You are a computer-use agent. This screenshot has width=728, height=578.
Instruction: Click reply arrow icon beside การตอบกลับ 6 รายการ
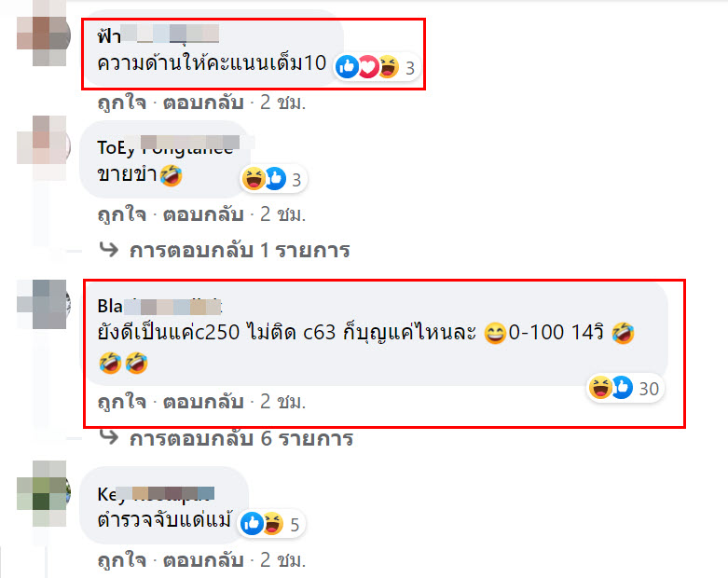coord(110,437)
